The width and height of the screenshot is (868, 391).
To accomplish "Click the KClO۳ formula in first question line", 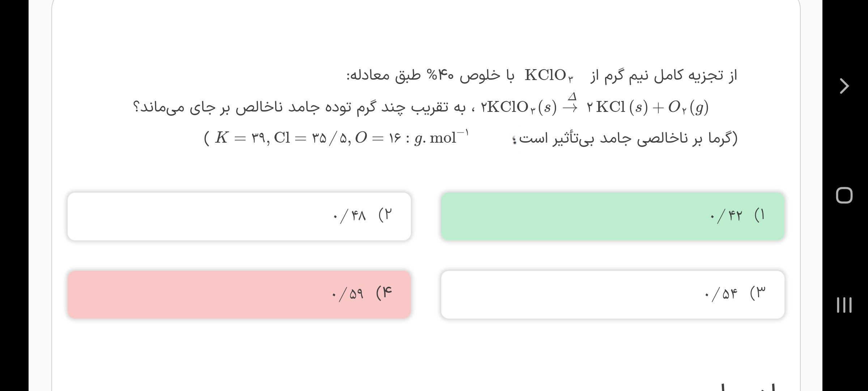I will (x=549, y=76).
